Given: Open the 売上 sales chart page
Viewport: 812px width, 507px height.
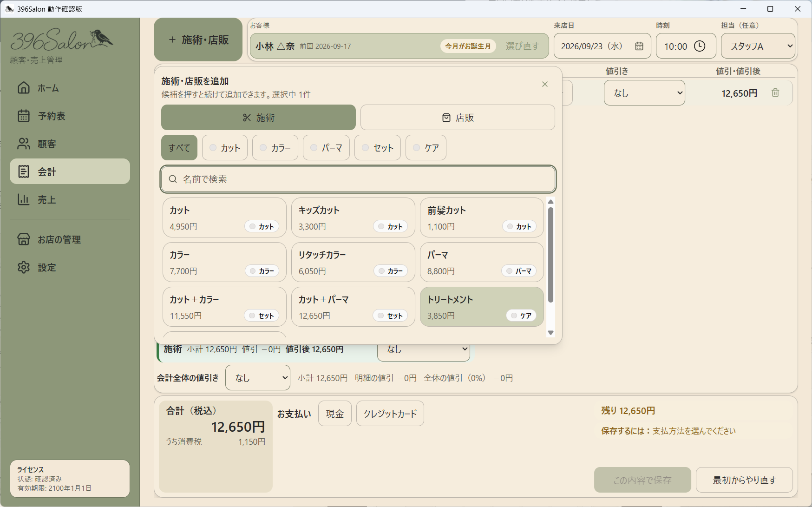Looking at the screenshot, I should click(70, 199).
